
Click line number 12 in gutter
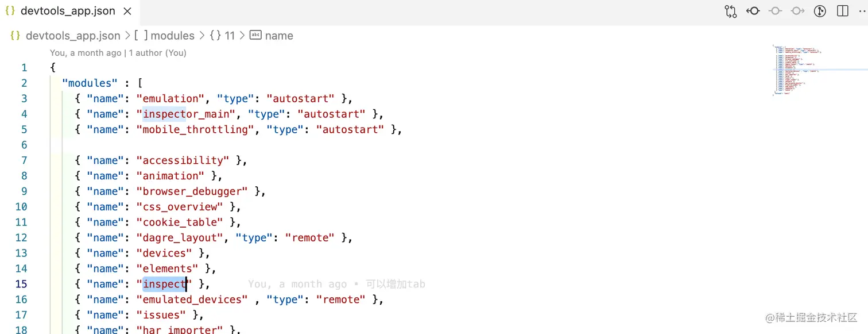pyautogui.click(x=21, y=237)
